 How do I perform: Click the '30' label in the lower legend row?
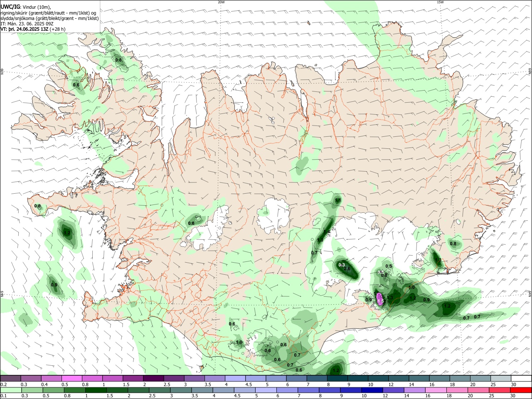513,396
